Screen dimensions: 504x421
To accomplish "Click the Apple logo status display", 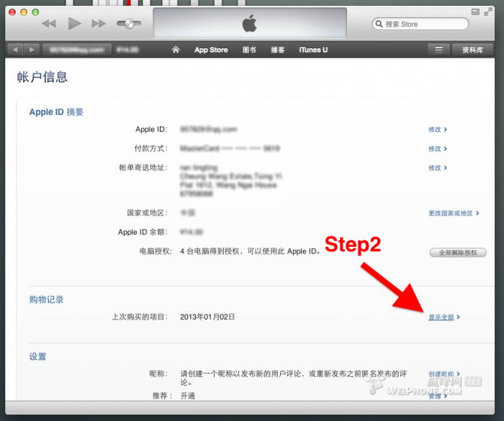I will point(250,23).
